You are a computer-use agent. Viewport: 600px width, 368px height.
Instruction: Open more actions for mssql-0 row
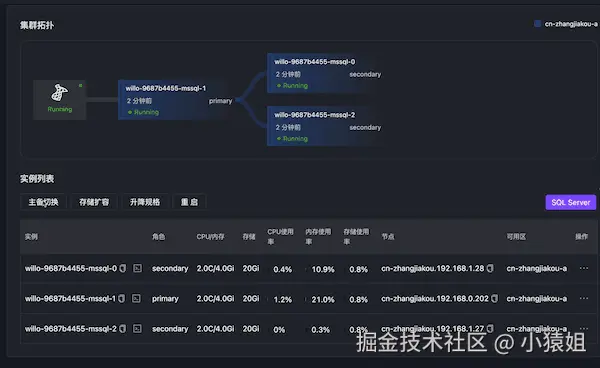pyautogui.click(x=584, y=269)
